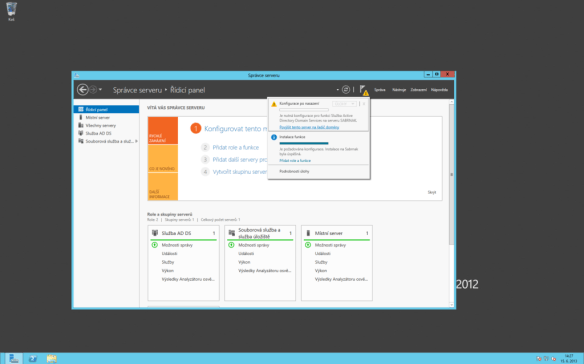Click the forward arrow navigation button
Screen dimensions: 584x364
93,90
